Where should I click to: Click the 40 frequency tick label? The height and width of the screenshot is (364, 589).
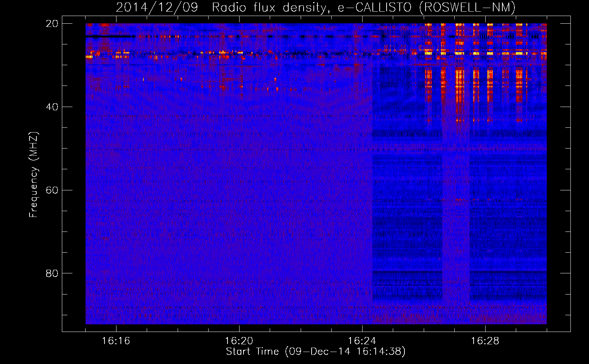coord(52,107)
